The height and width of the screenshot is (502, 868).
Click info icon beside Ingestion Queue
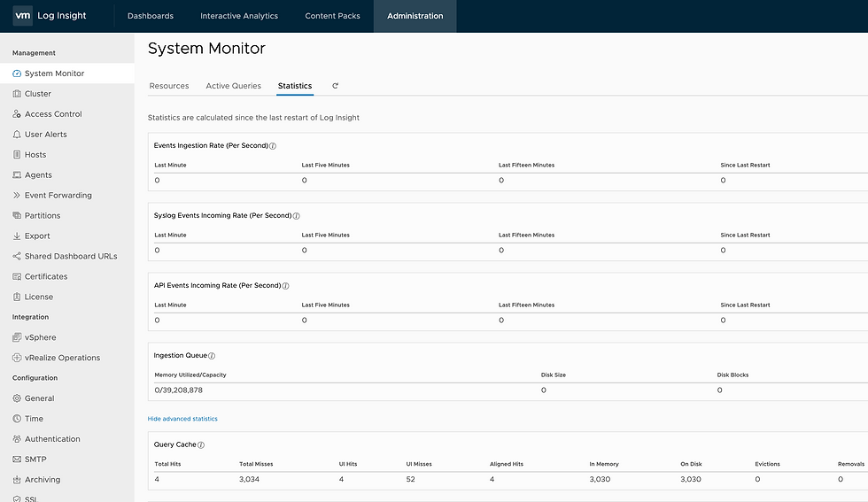point(212,356)
